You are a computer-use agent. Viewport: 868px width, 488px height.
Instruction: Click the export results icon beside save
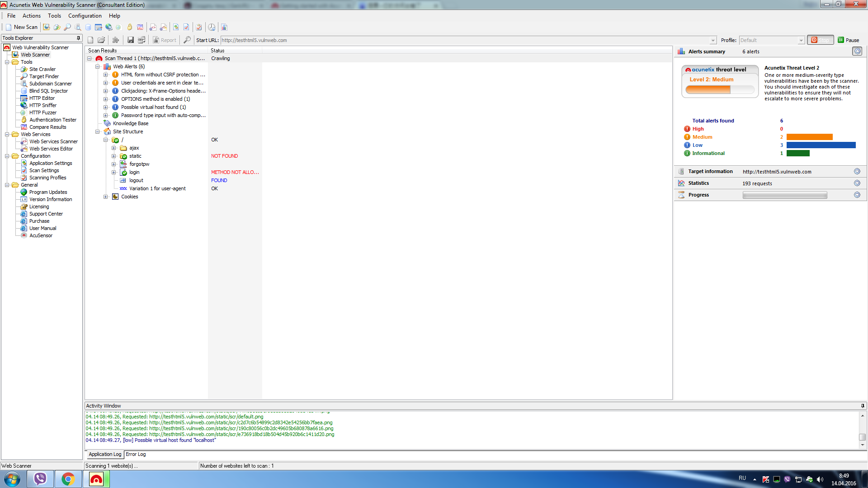coord(142,40)
